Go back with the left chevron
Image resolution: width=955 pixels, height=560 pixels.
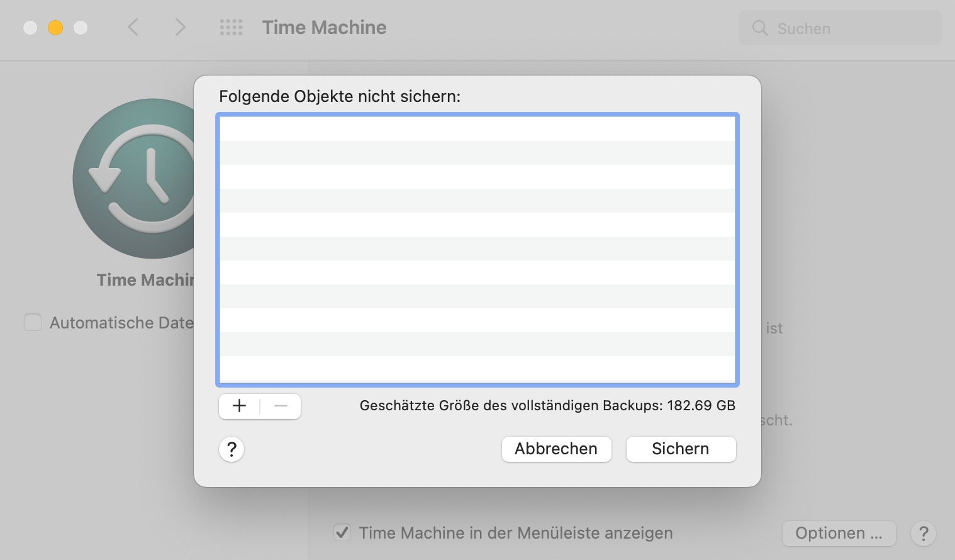tap(133, 28)
